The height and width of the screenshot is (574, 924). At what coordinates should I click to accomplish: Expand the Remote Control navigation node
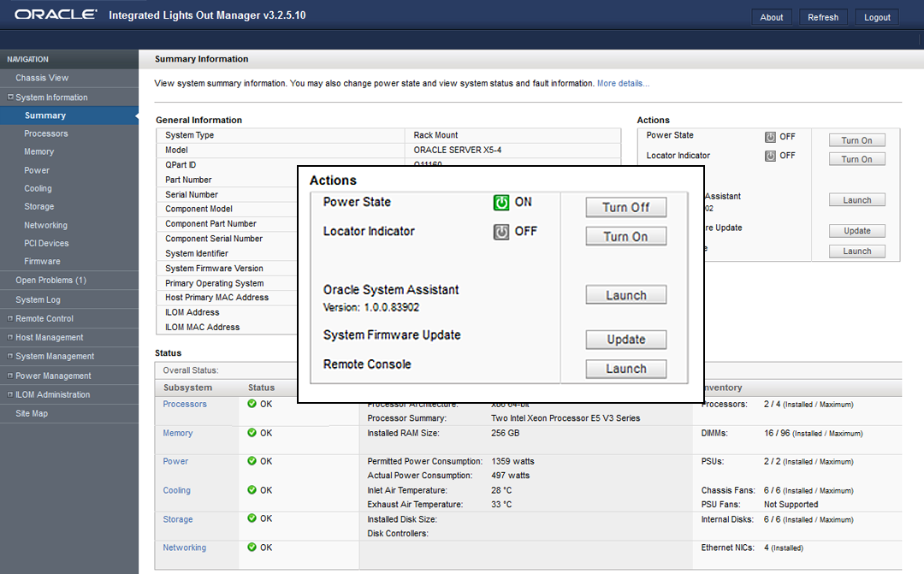pyautogui.click(x=10, y=318)
